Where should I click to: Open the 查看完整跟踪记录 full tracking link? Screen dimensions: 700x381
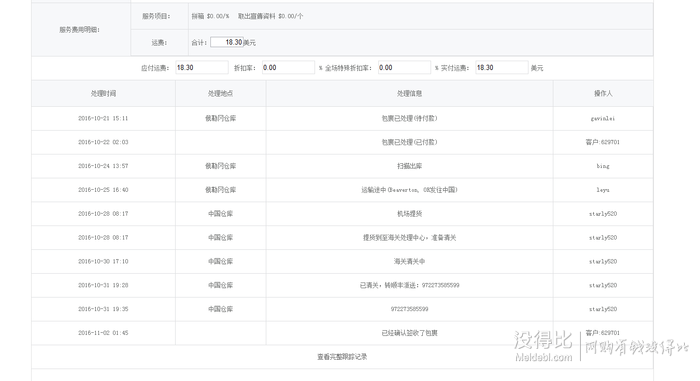(x=342, y=357)
